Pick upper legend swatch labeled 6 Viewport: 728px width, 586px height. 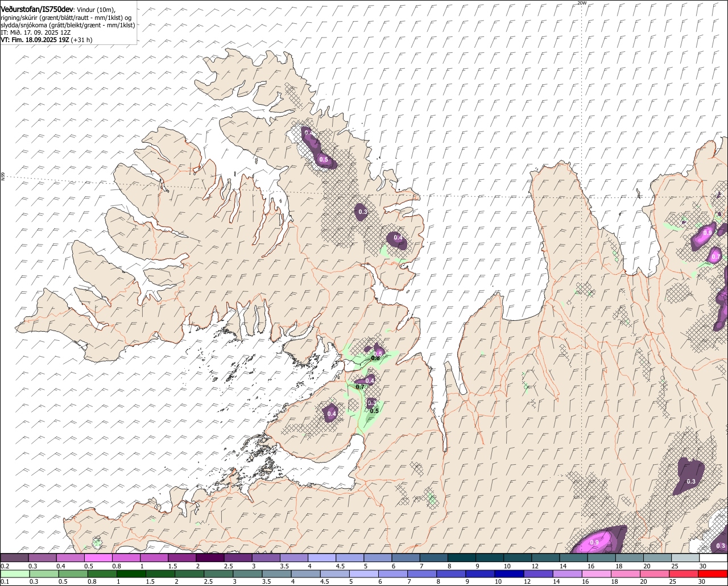[x=406, y=558]
